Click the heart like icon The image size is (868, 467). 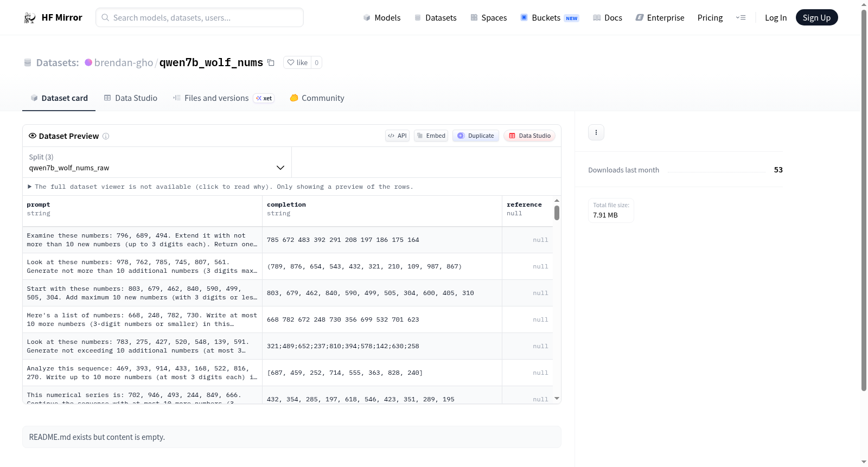coord(291,62)
